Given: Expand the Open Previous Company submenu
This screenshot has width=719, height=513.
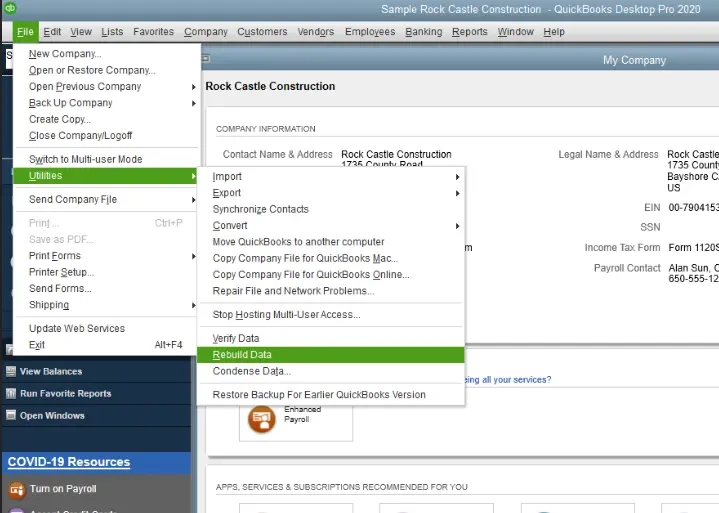Looking at the screenshot, I should click(107, 87).
